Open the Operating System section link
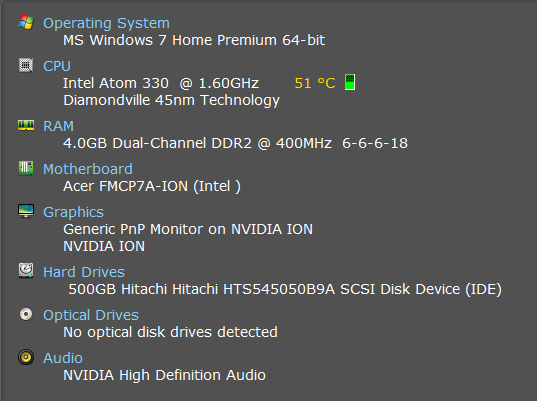Screen dimensions: 537x401 (106, 23)
